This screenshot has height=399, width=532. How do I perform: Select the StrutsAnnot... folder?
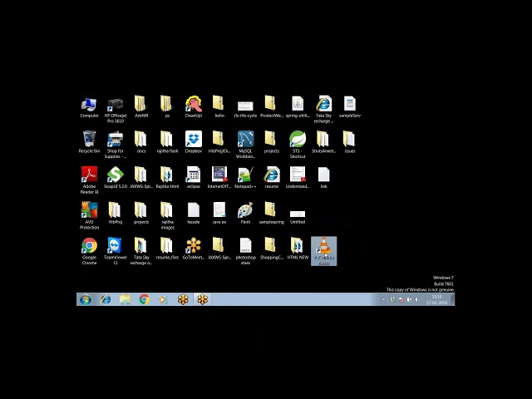point(323,142)
